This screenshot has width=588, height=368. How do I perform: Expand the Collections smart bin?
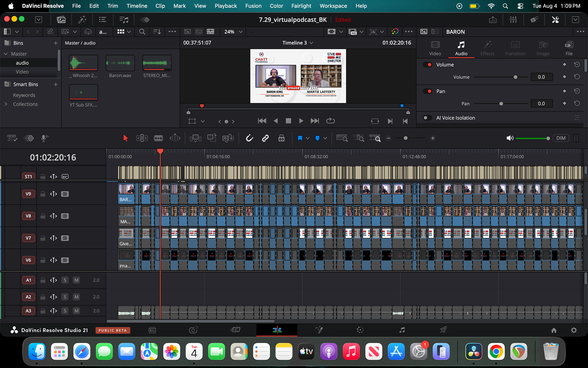(x=6, y=104)
